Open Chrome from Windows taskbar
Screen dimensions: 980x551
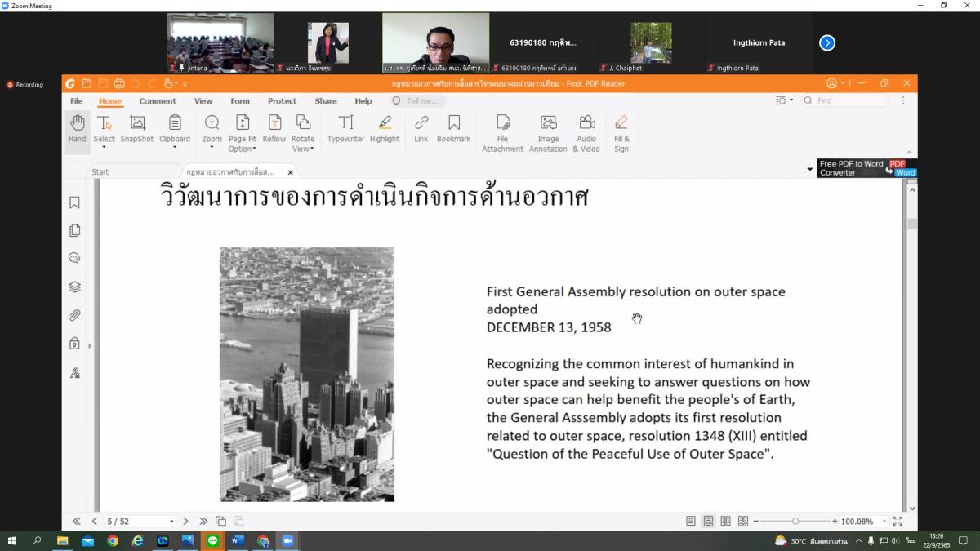(x=112, y=540)
